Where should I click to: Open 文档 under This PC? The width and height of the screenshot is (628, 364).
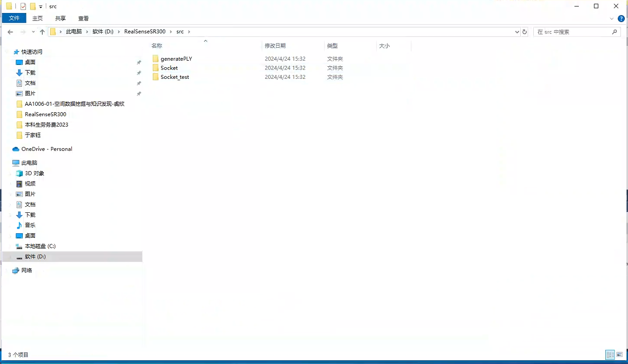[x=30, y=204]
